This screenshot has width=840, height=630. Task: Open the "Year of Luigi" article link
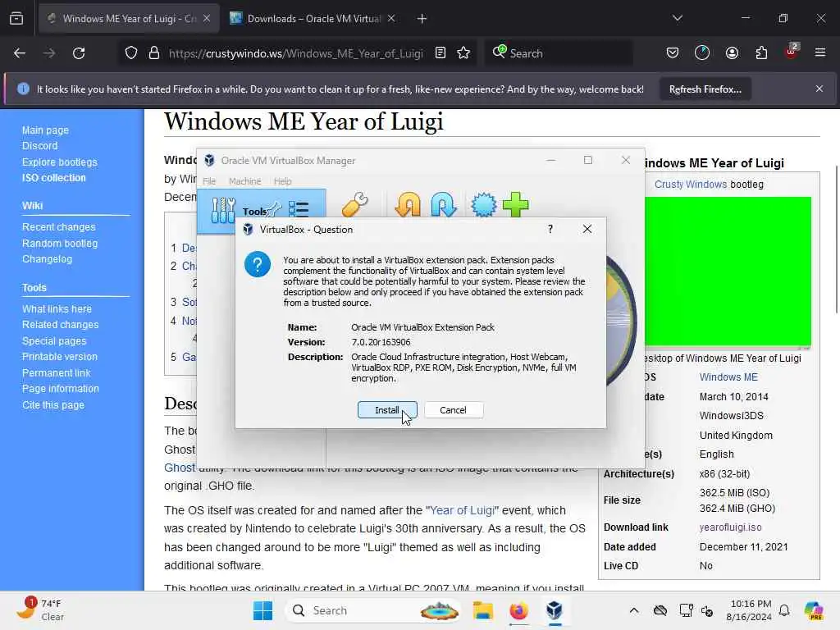[462, 510]
